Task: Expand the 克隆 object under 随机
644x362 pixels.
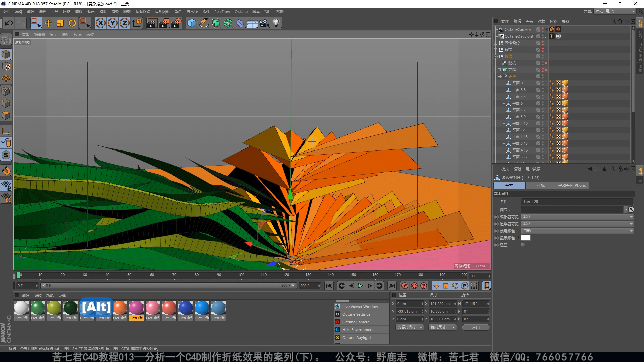Action: pos(499,70)
